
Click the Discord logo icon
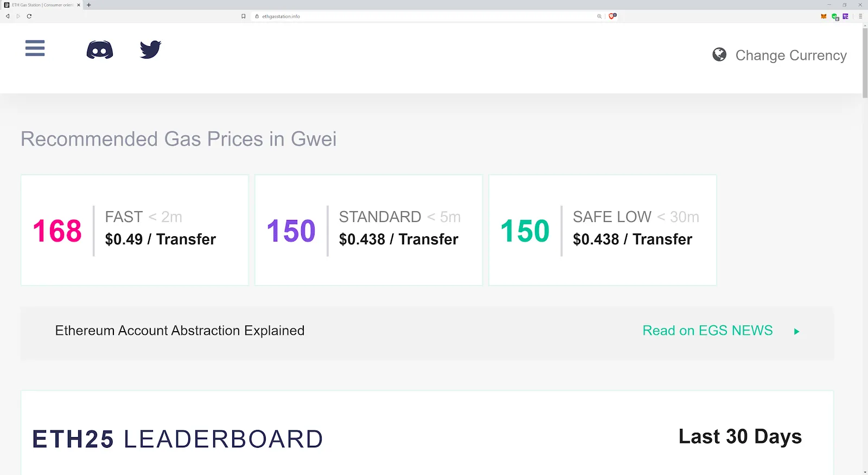100,50
